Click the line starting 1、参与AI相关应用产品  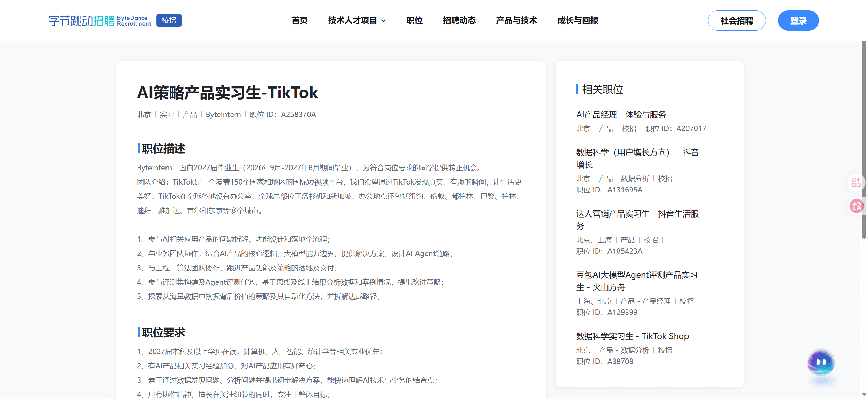pos(234,239)
